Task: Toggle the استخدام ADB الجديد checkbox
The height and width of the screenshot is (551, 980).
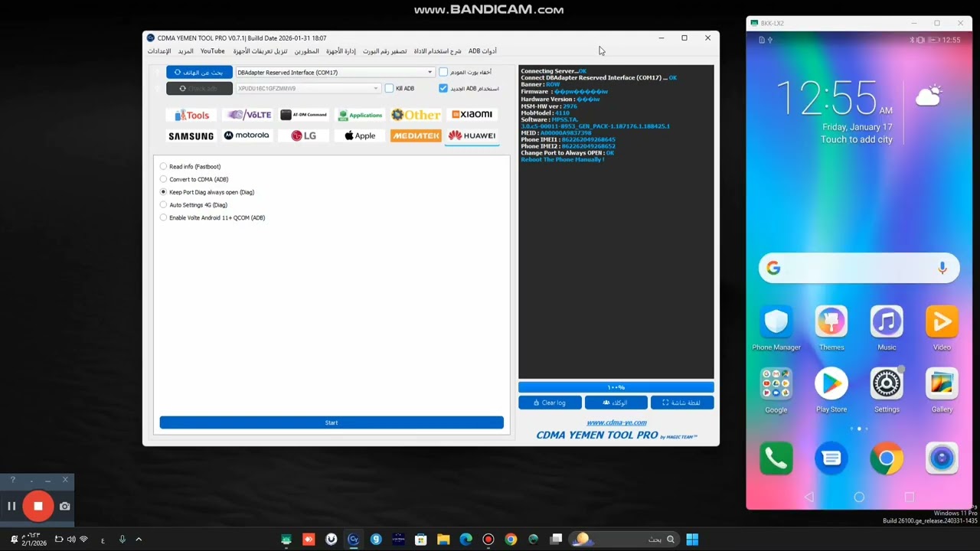Action: tap(443, 88)
